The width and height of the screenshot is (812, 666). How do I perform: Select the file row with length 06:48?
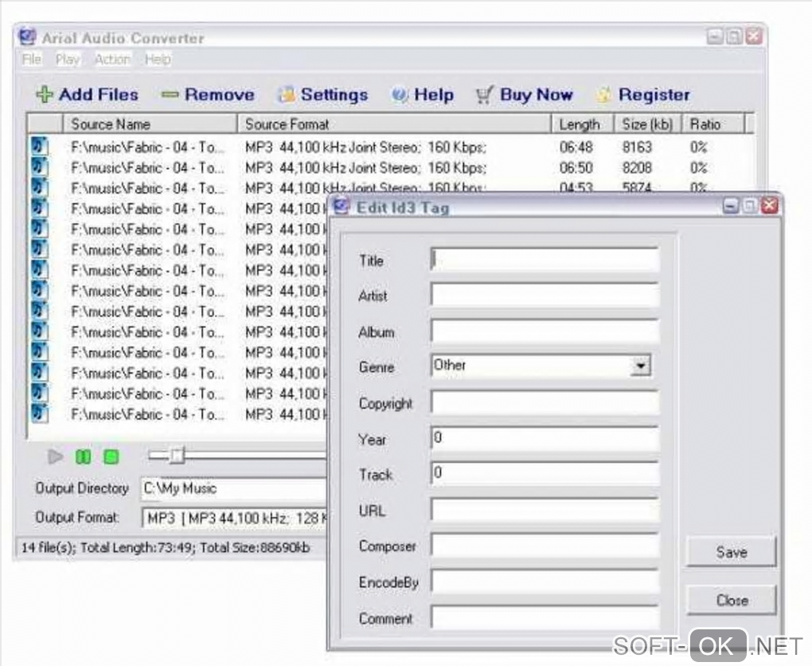pyautogui.click(x=390, y=147)
